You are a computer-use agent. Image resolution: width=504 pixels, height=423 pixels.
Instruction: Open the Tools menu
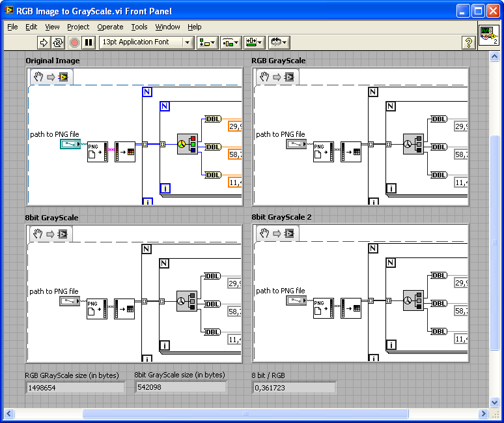point(139,27)
